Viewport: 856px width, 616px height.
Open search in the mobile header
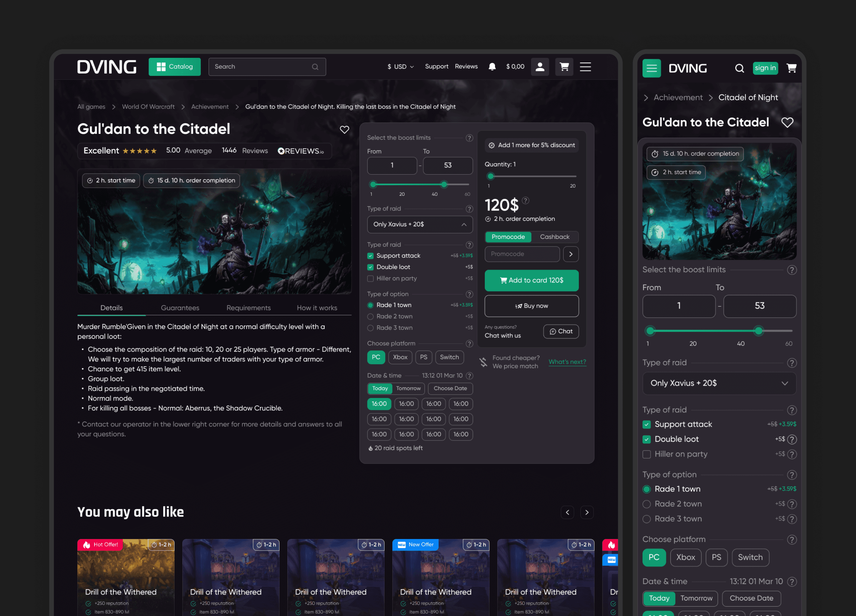739,68
